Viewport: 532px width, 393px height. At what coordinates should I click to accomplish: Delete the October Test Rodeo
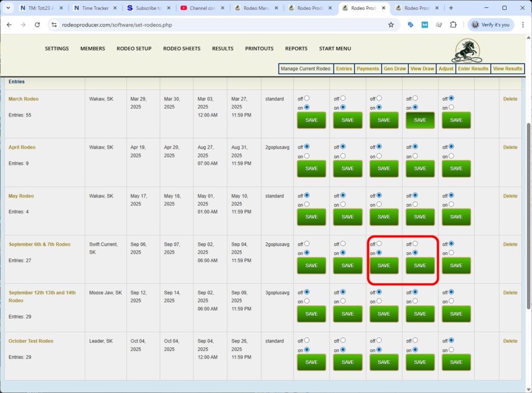point(510,341)
